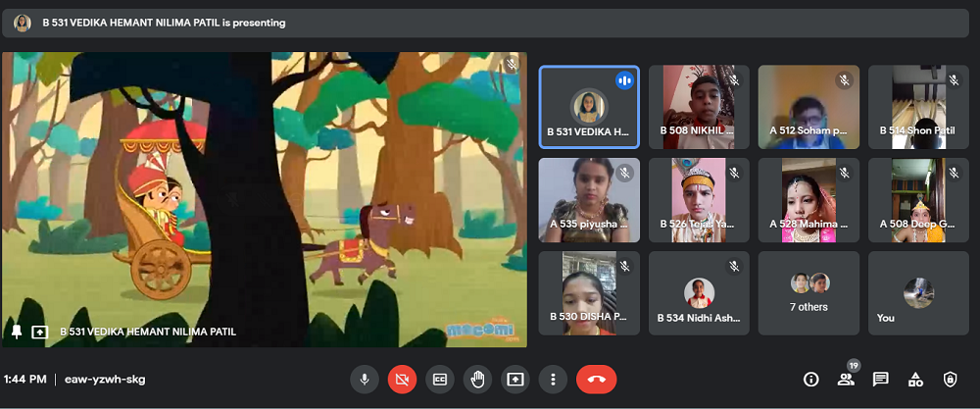980x409 pixels.
Task: Select B 531 VEDIKA speaker tile
Action: [x=589, y=107]
